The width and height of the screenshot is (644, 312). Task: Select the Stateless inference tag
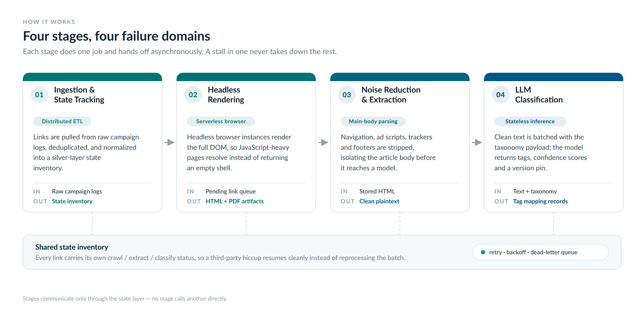click(530, 121)
